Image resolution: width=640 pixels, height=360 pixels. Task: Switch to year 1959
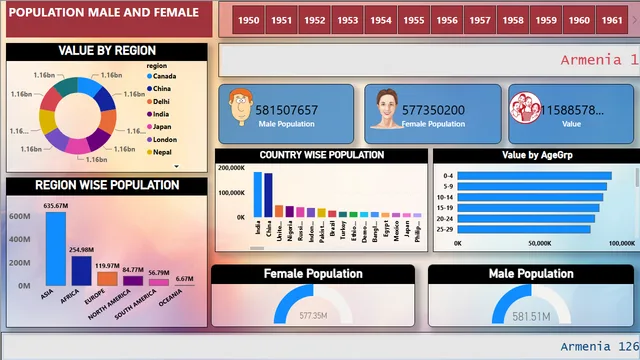click(546, 20)
